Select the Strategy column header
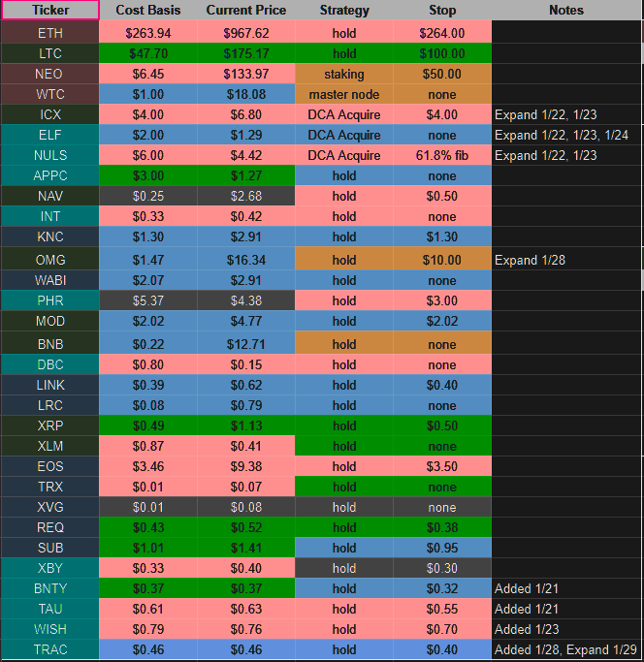This screenshot has height=662, width=644. click(x=344, y=10)
